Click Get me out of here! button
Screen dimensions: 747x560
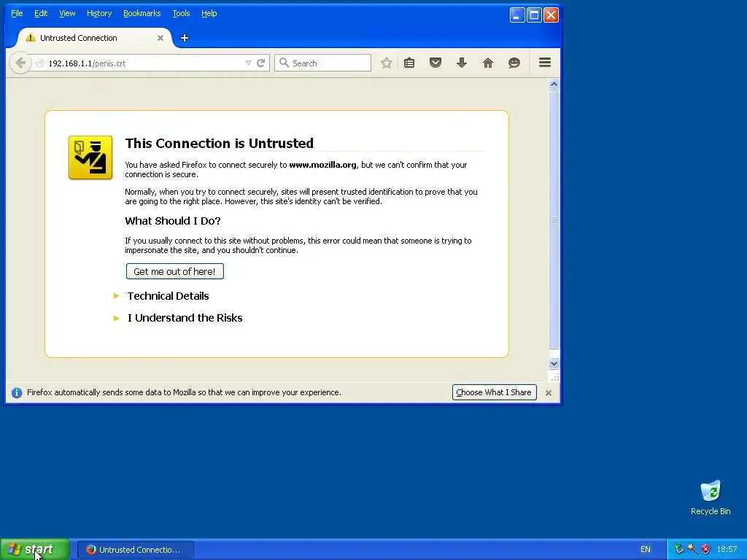click(175, 271)
